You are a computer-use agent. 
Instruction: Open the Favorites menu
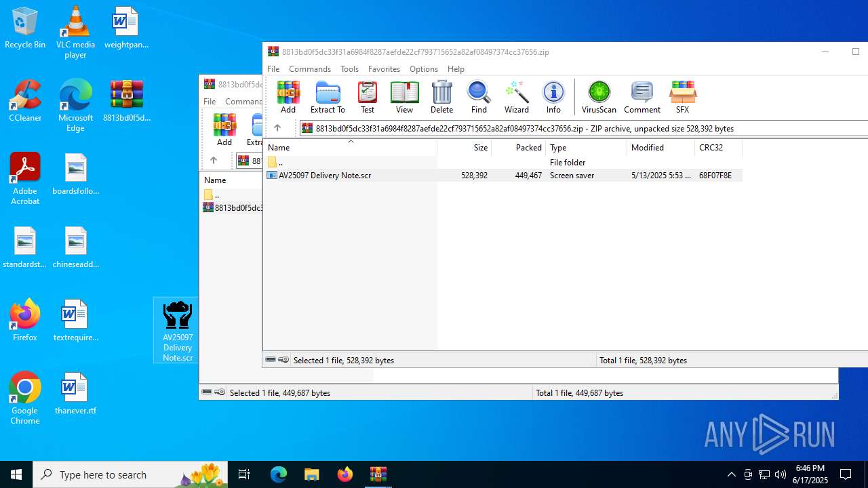[x=384, y=69]
